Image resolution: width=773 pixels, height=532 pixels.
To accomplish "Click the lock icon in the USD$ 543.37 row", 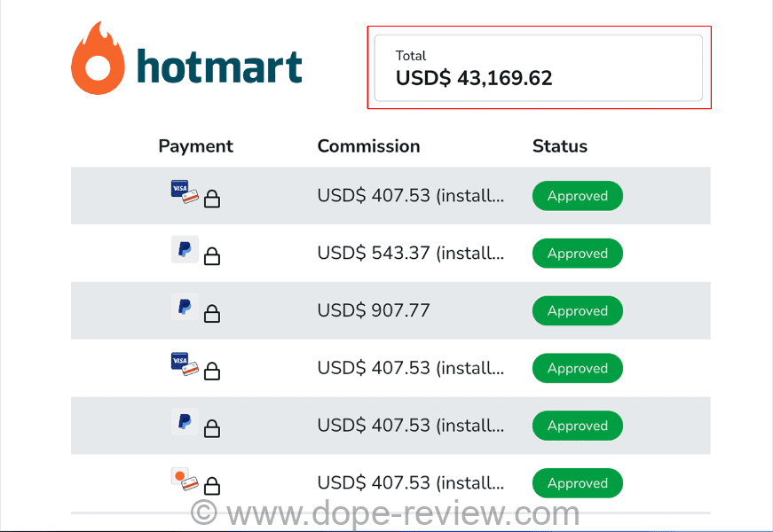I will point(212,257).
